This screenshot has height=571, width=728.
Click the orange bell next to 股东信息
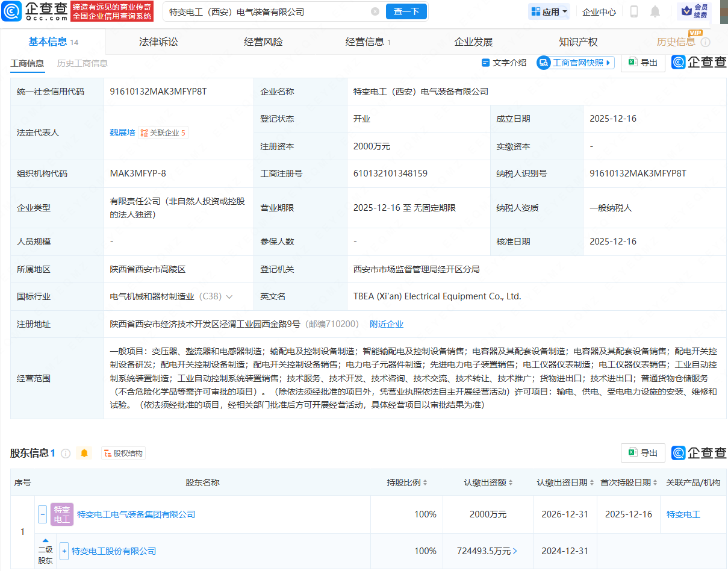pyautogui.click(x=84, y=453)
